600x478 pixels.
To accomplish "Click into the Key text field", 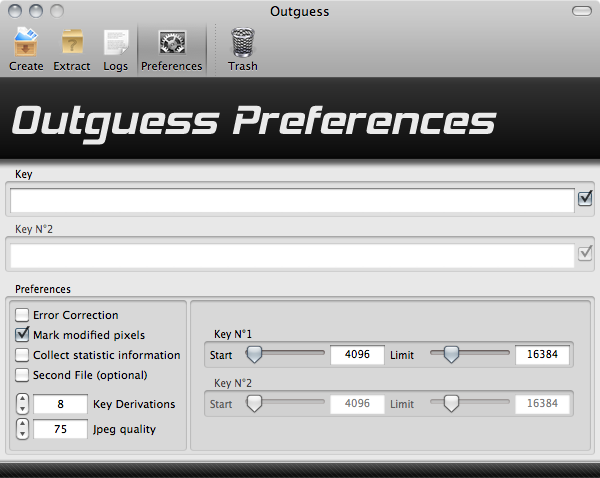I will [292, 200].
